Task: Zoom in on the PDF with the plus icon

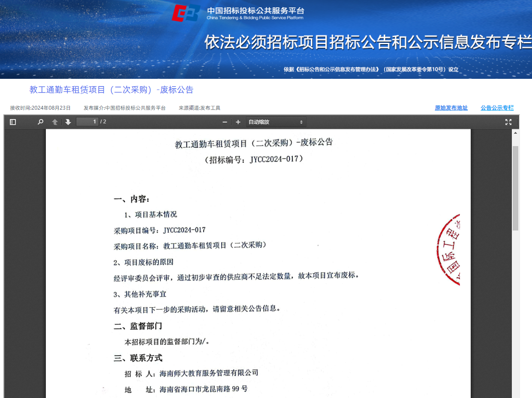Action: pyautogui.click(x=238, y=122)
